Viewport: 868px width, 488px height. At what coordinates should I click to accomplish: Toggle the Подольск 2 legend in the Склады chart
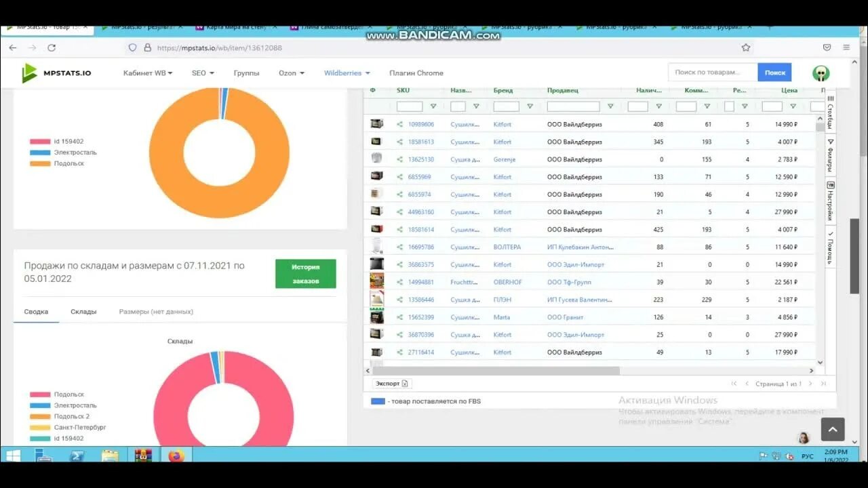[60, 416]
